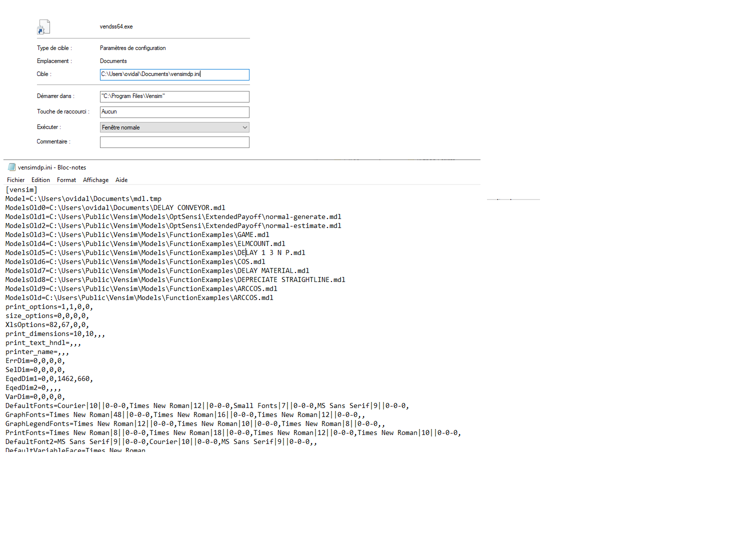Open the Fichier menu in Bloc-notes
Screen dimensions: 736x560
15,180
